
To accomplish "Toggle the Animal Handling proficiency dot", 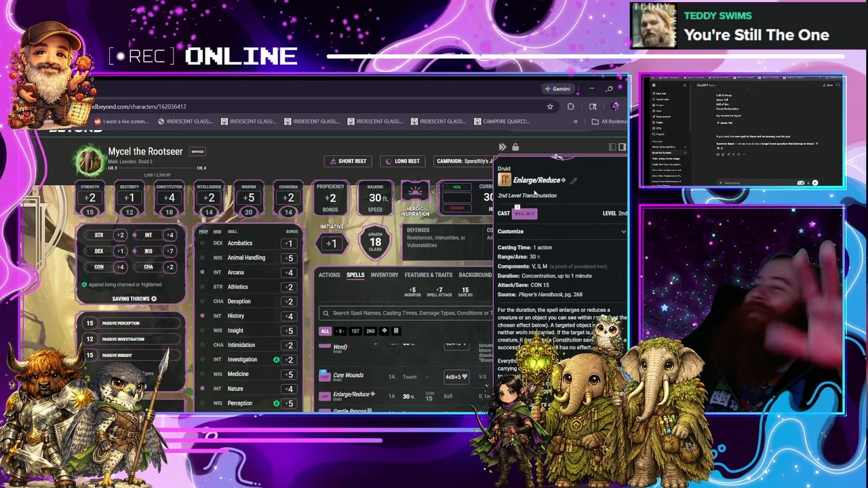I will point(202,258).
